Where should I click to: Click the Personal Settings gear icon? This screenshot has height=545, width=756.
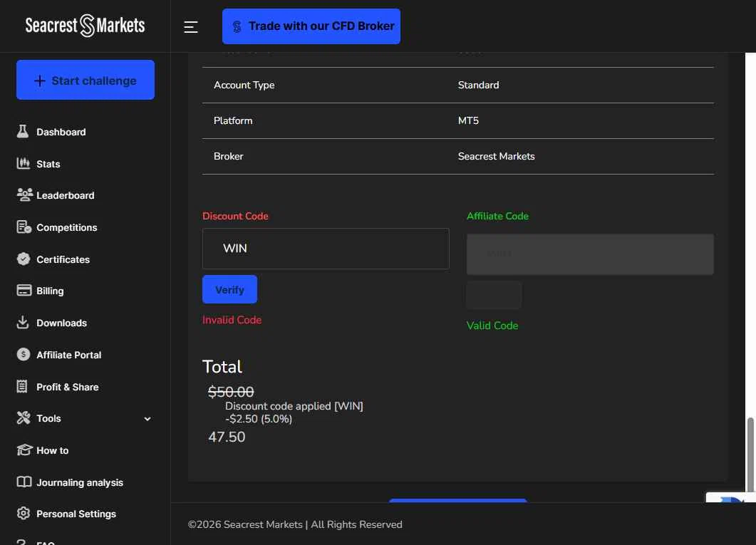pos(23,513)
